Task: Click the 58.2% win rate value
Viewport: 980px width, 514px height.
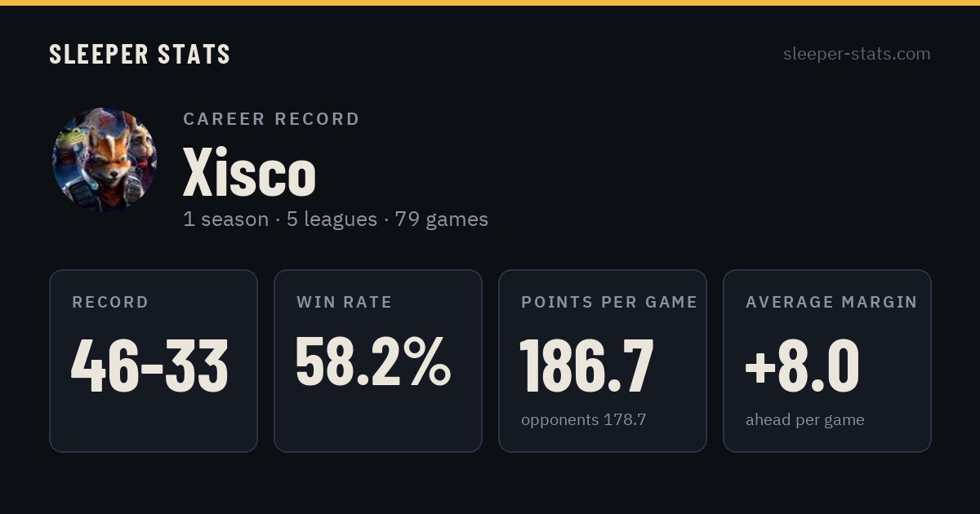Action: 372,361
